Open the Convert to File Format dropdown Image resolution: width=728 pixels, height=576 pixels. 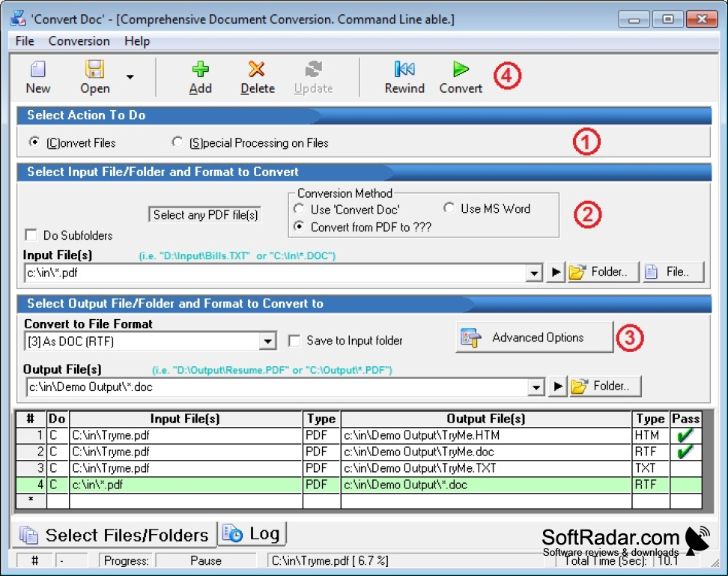coord(267,342)
